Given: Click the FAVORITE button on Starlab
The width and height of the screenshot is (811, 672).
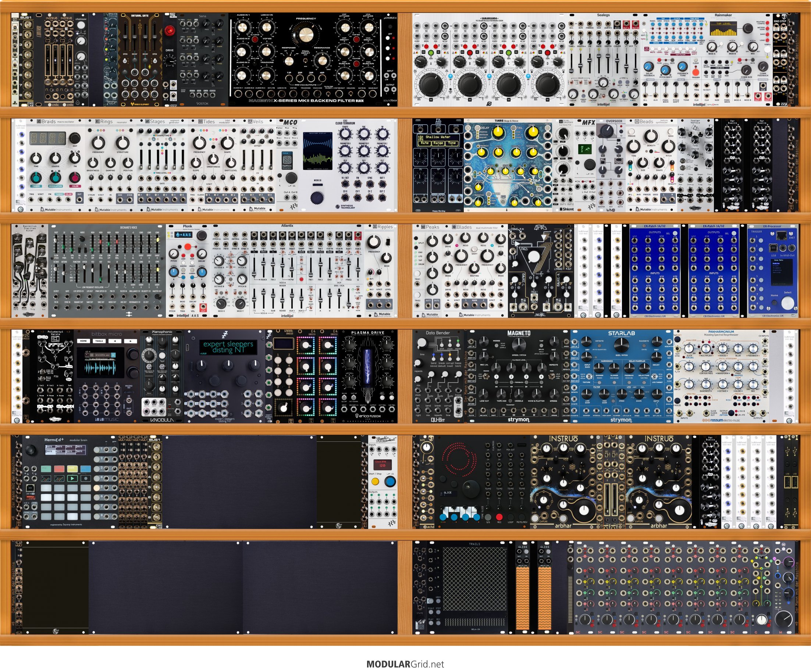Looking at the screenshot, I should 644,347.
